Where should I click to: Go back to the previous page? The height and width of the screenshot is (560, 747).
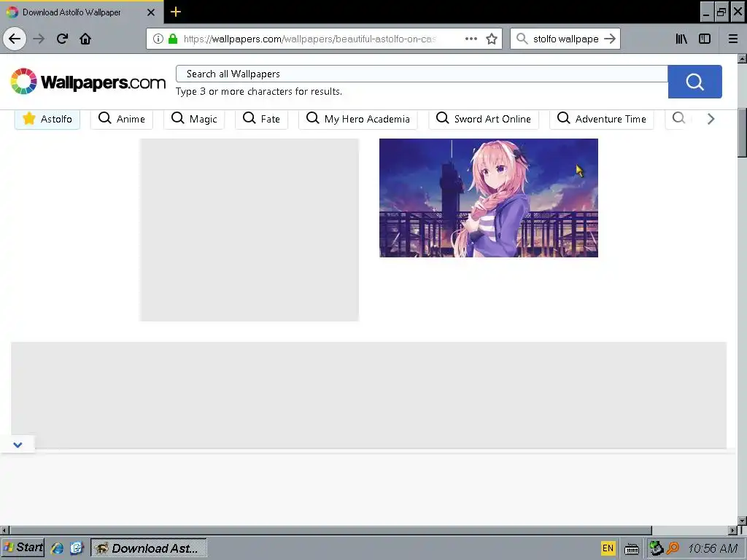point(15,39)
